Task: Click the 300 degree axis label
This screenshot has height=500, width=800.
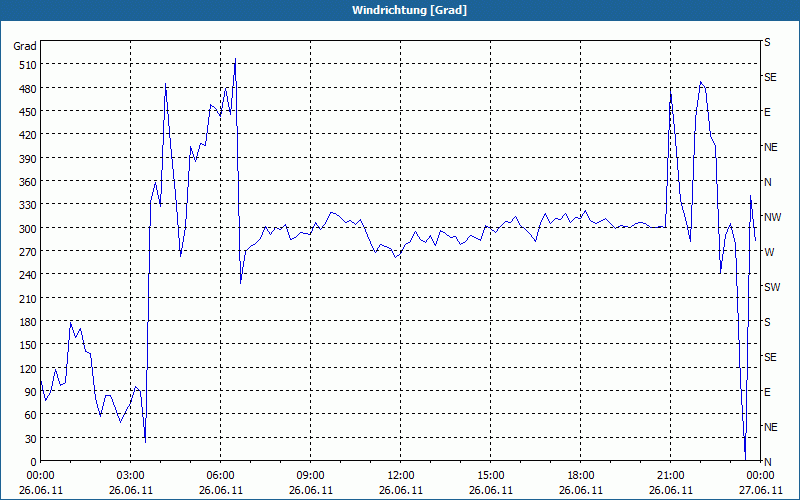Action: pyautogui.click(x=28, y=229)
